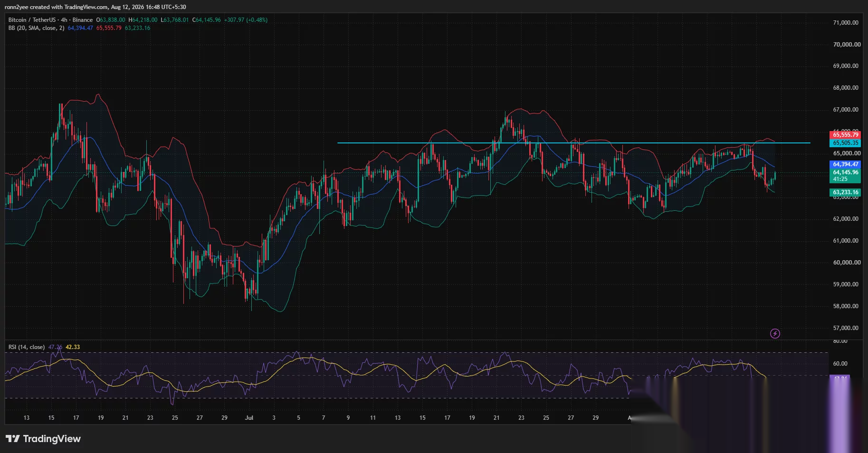Click the 71,000.00 price scale label
Screen dimensions: 868x453
846,23
